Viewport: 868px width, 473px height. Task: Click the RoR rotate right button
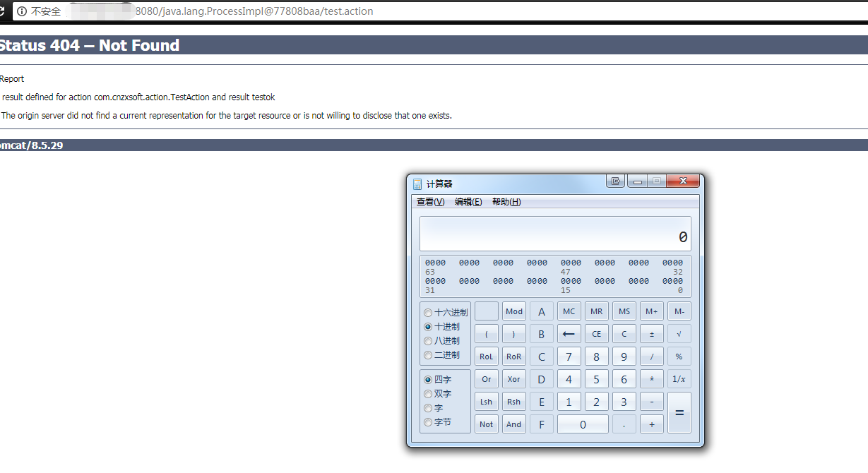click(514, 357)
